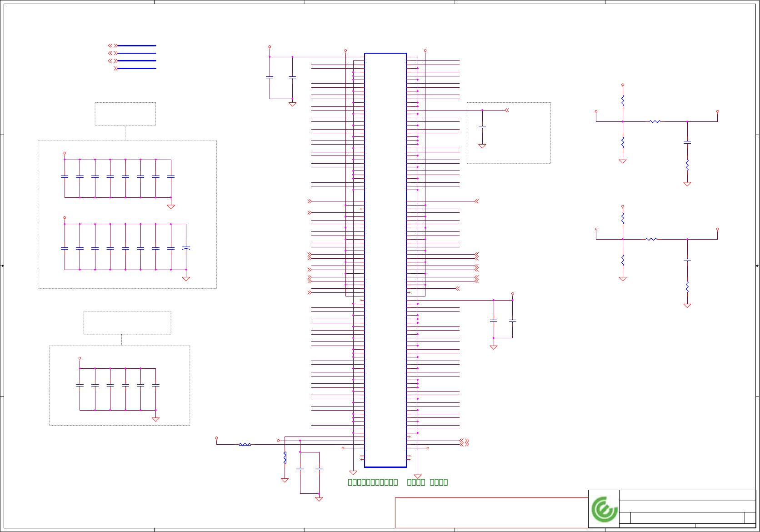
Task: Select the polarized capacitor with curved plate
Action: pyautogui.click(x=186, y=248)
